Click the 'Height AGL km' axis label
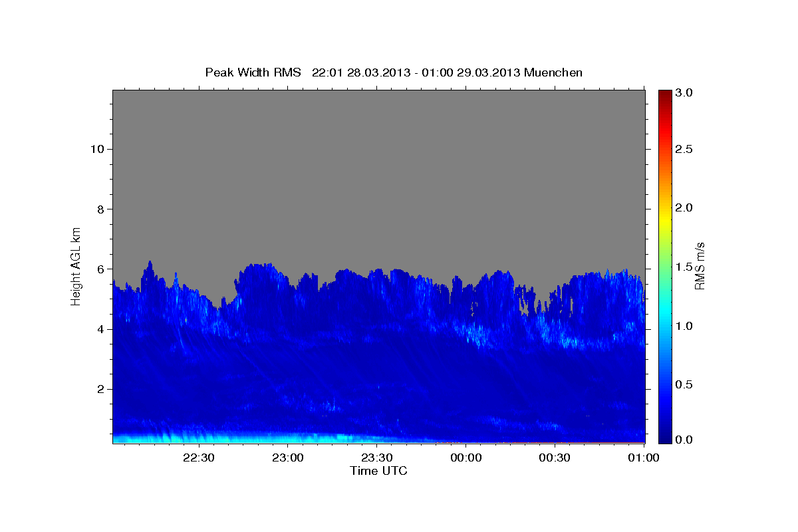 tap(76, 266)
